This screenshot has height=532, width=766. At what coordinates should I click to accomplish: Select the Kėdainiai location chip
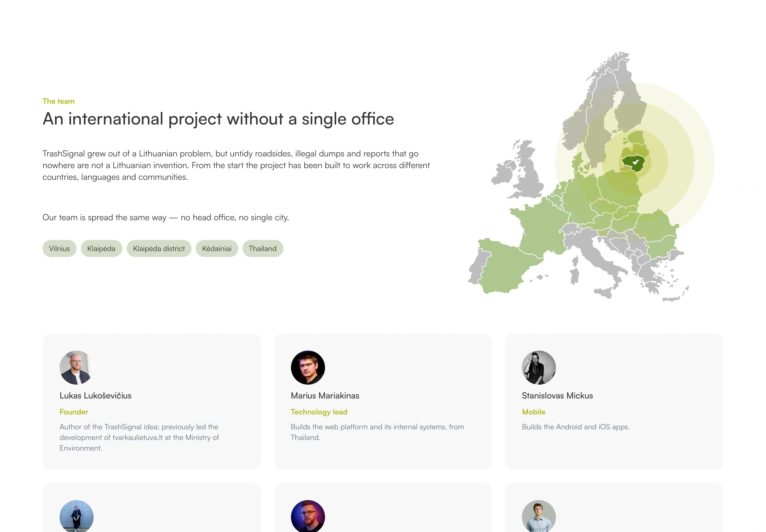[217, 248]
